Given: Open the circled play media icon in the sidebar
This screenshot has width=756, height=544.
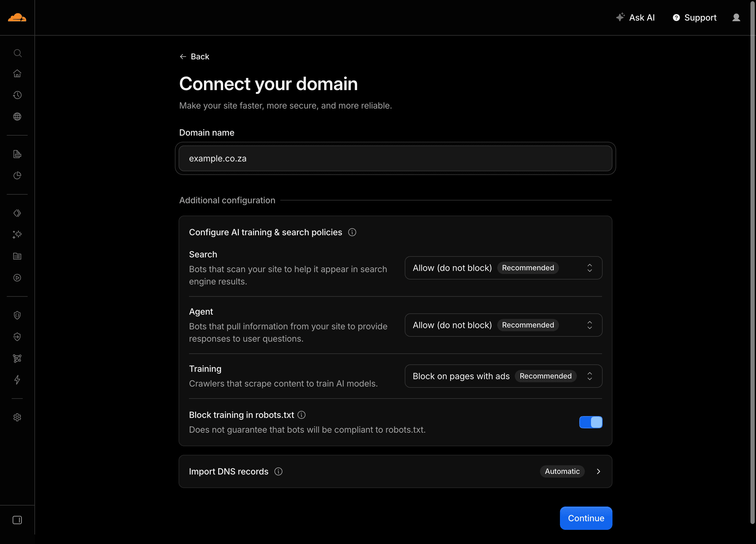Looking at the screenshot, I should [17, 277].
